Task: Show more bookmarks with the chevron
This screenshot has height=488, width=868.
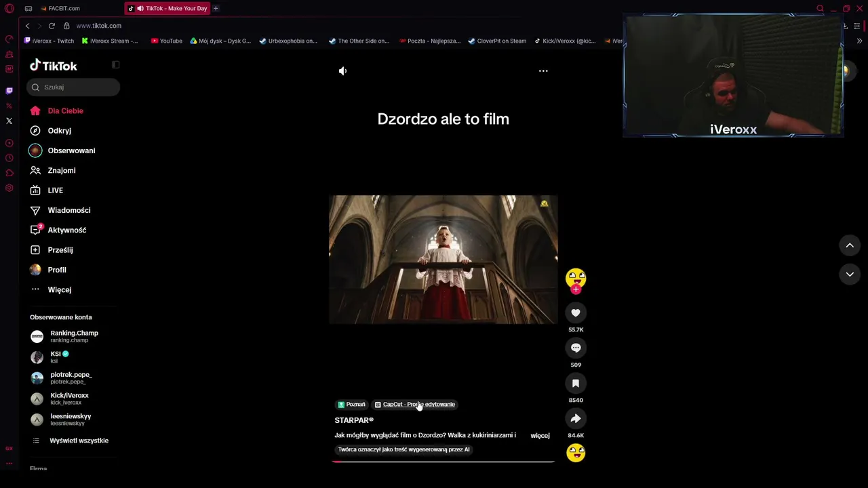Action: [x=859, y=41]
